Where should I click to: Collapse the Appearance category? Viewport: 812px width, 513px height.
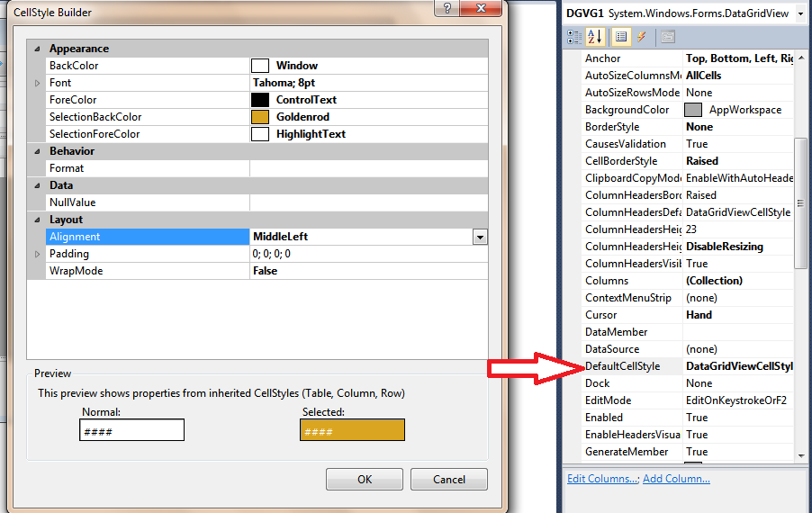click(37, 49)
